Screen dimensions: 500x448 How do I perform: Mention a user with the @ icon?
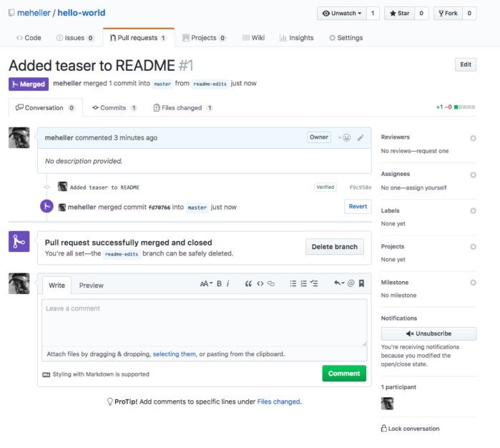[351, 283]
